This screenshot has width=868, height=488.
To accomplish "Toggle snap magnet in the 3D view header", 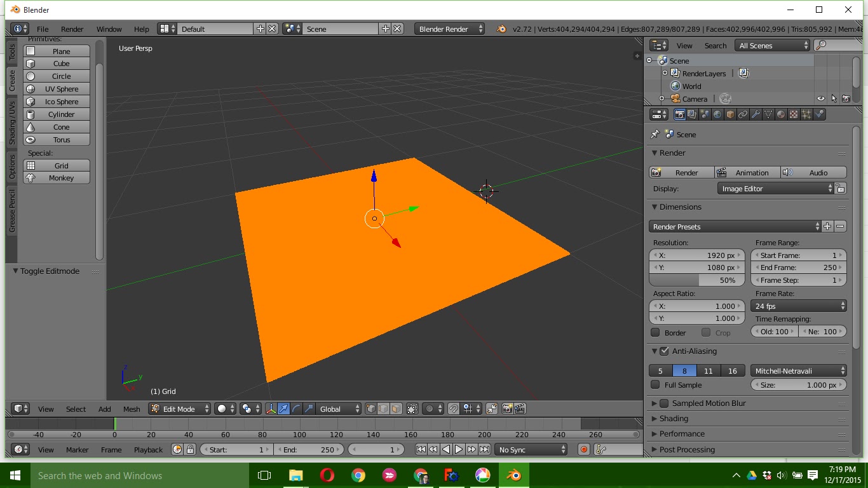I will click(x=452, y=409).
